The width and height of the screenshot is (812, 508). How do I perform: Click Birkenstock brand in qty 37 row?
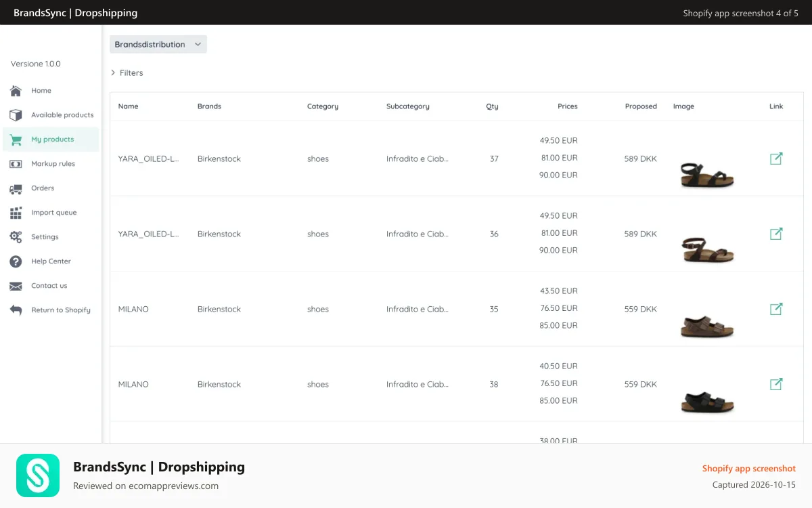tap(219, 158)
